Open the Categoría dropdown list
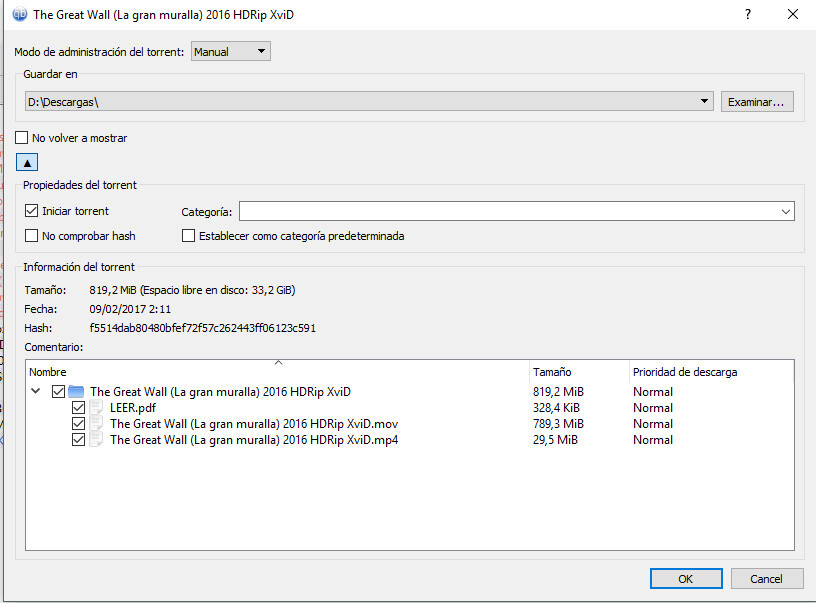Viewport: 816px width, 603px height. [786, 211]
